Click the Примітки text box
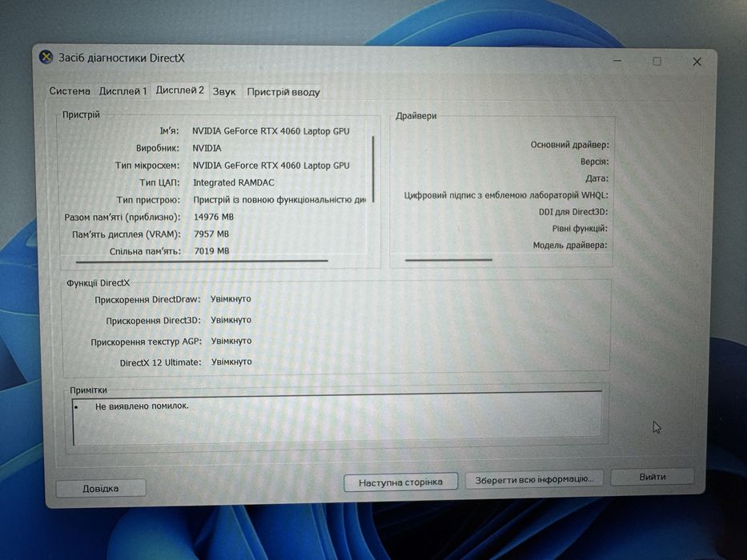 [337, 418]
